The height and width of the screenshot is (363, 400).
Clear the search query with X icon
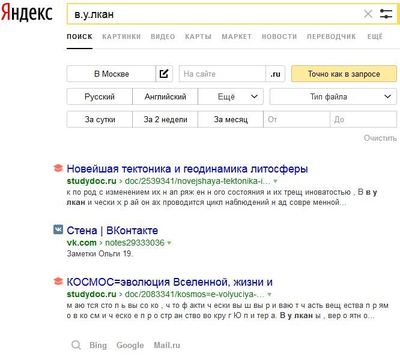click(x=368, y=14)
